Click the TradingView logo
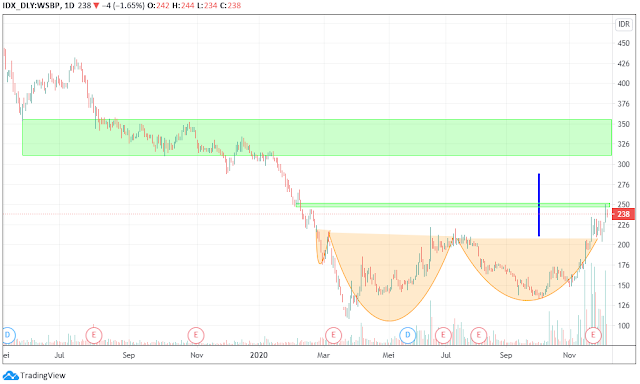This screenshot has width=640, height=384. coord(34,375)
